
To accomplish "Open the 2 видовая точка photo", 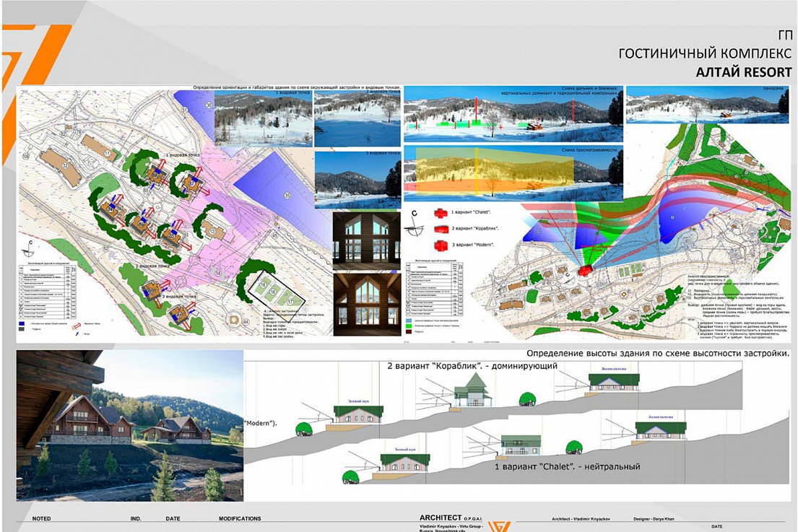I will 357,118.
